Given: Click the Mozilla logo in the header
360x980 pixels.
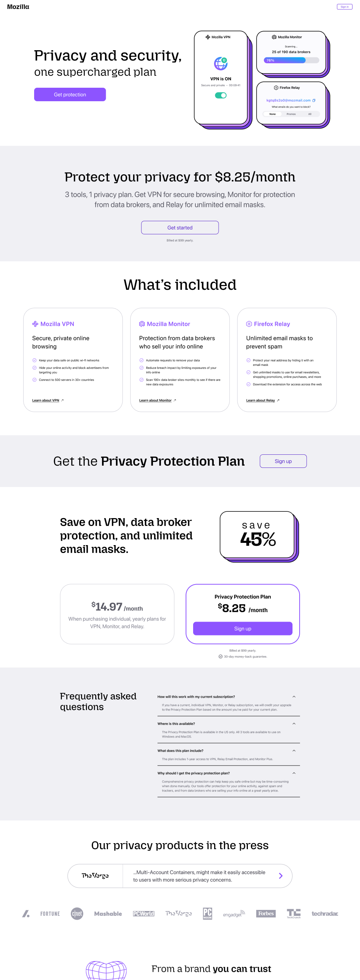Looking at the screenshot, I should pyautogui.click(x=18, y=7).
